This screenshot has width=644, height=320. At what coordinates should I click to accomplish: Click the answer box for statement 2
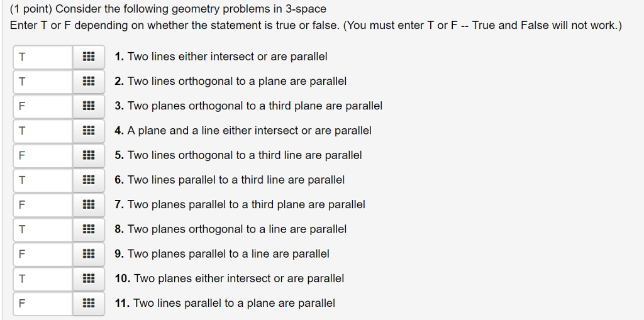43,82
